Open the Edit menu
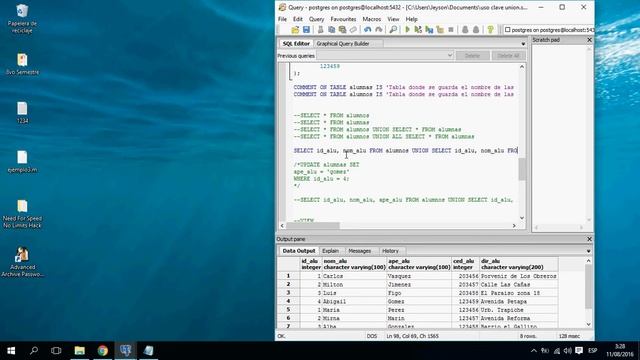640x360 pixels. coord(298,19)
